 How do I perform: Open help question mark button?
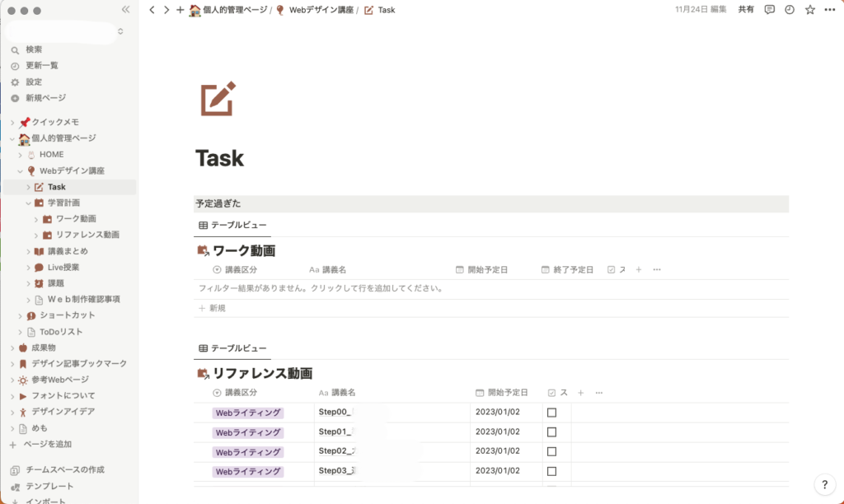824,484
